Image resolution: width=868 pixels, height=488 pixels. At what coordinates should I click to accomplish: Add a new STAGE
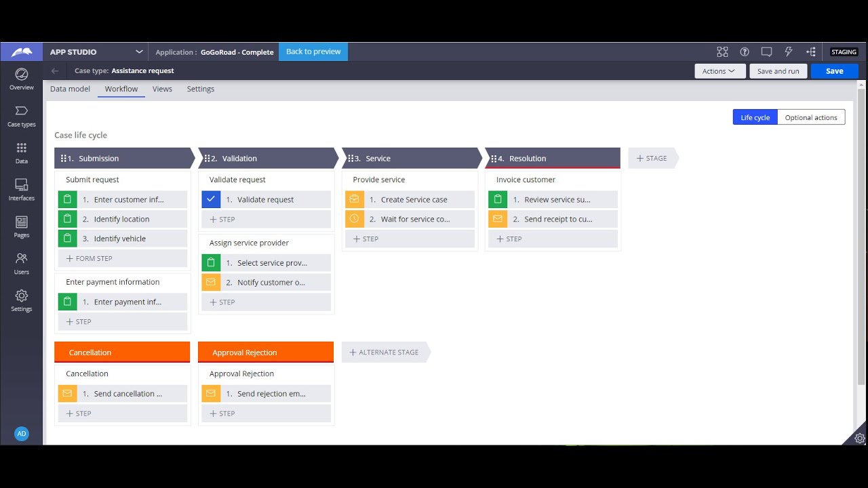point(652,158)
